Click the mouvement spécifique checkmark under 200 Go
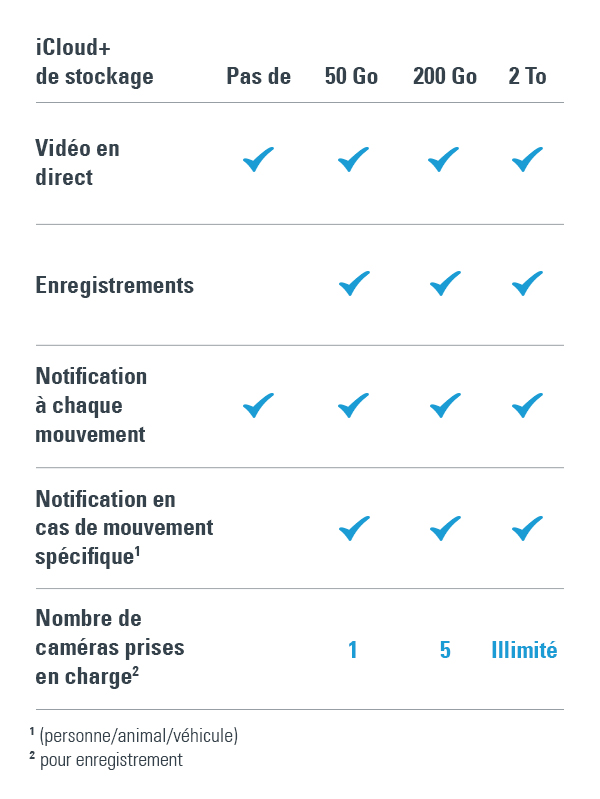Viewport: 600px width, 799px height. 445,528
